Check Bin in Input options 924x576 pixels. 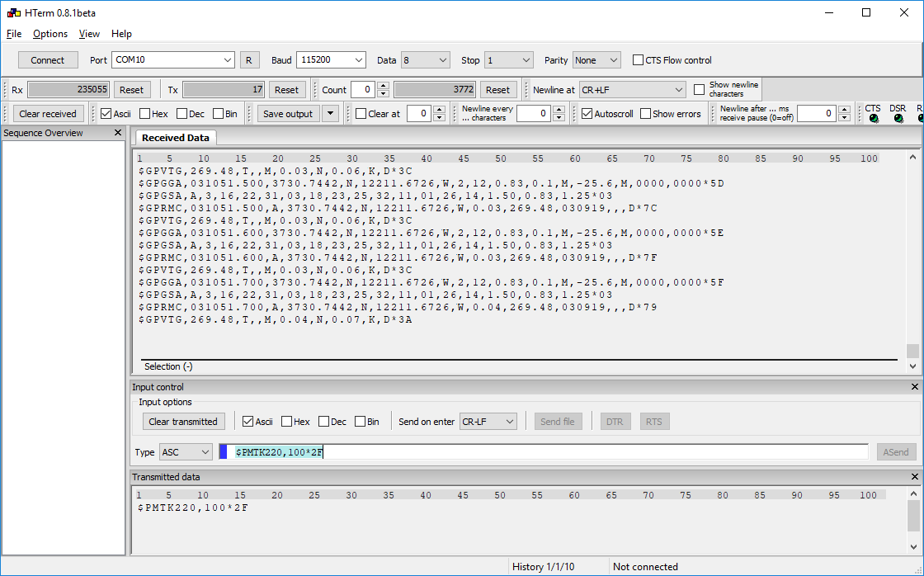tap(360, 422)
